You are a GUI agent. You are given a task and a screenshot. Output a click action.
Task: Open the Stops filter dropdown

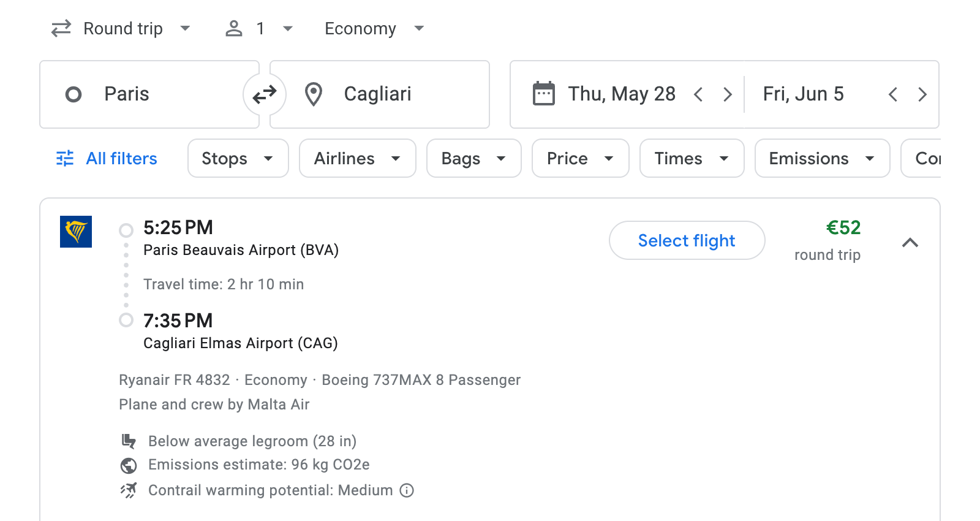click(x=238, y=158)
